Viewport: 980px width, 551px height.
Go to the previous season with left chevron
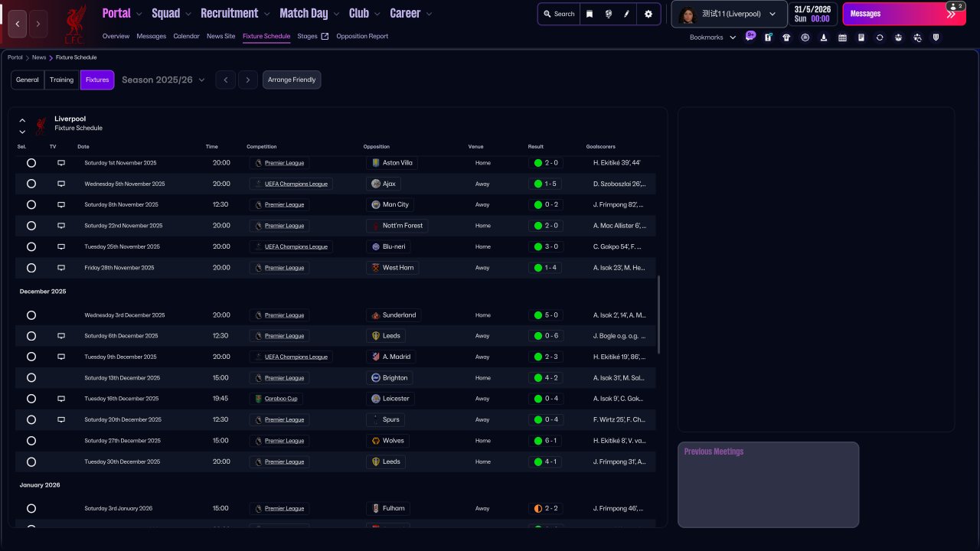(x=225, y=80)
